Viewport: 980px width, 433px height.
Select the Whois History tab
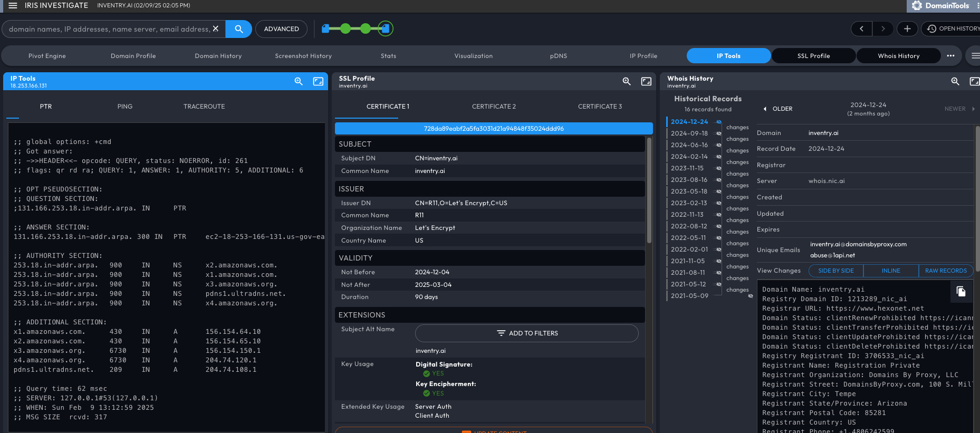pyautogui.click(x=899, y=56)
